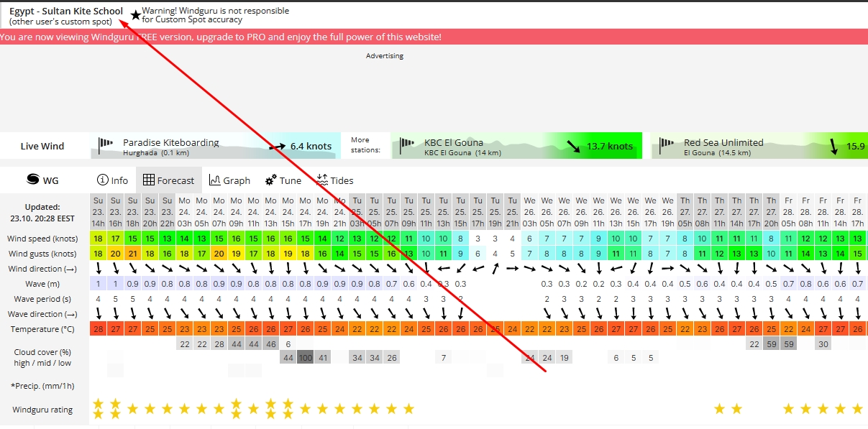
Task: Switch to the Graph tab
Action: coord(229,180)
